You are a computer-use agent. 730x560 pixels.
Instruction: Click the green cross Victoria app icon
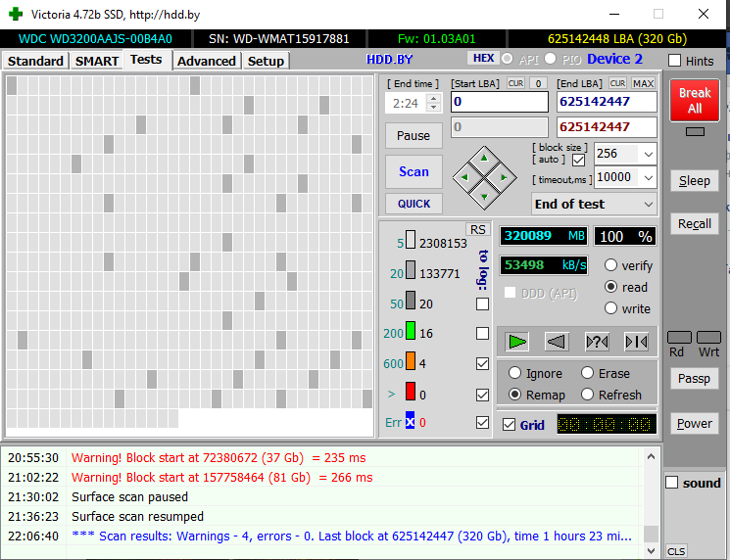click(16, 14)
